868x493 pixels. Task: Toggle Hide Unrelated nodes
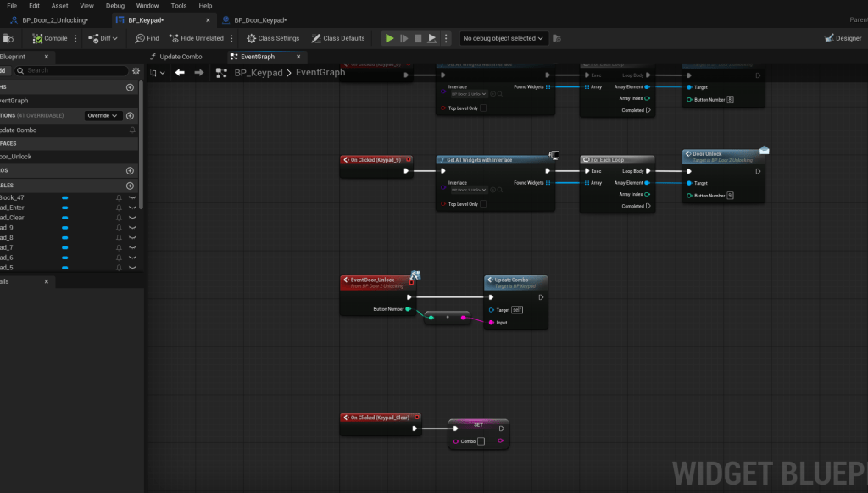tap(197, 38)
